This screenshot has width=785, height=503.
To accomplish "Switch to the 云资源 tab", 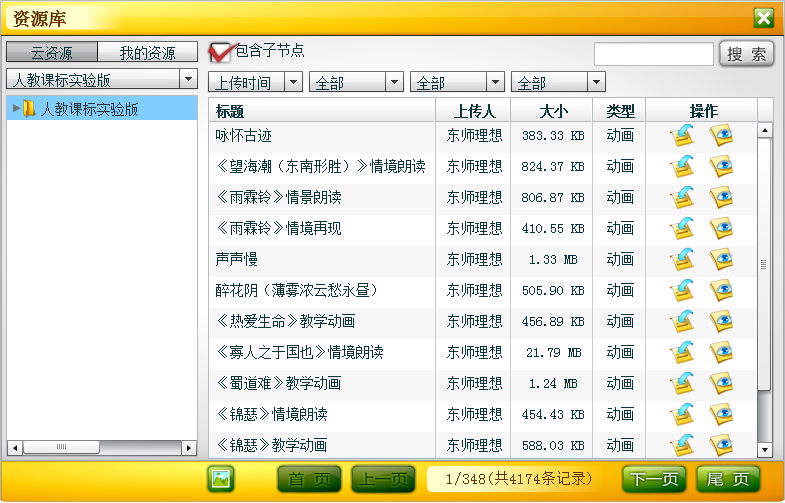I will coord(52,53).
